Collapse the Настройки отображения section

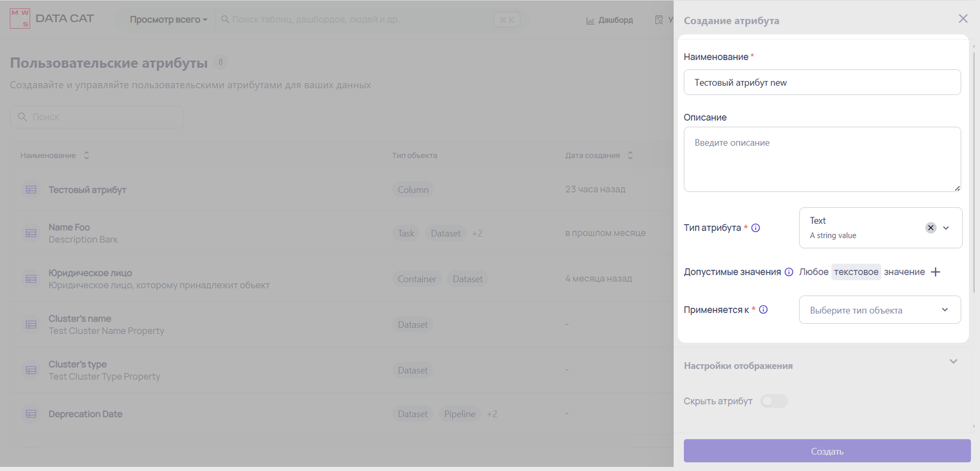point(953,361)
